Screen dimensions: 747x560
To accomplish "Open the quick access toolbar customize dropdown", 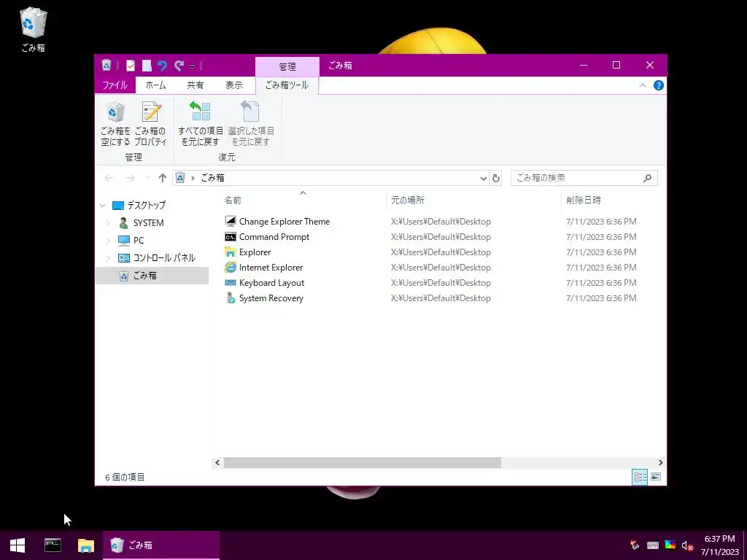I will pyautogui.click(x=193, y=66).
